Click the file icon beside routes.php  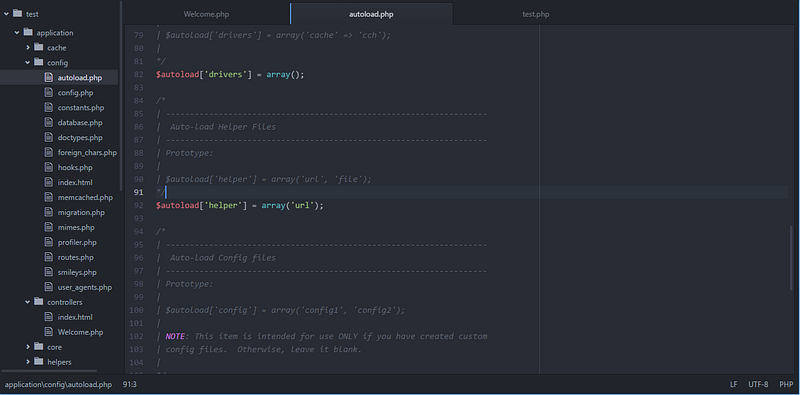48,257
